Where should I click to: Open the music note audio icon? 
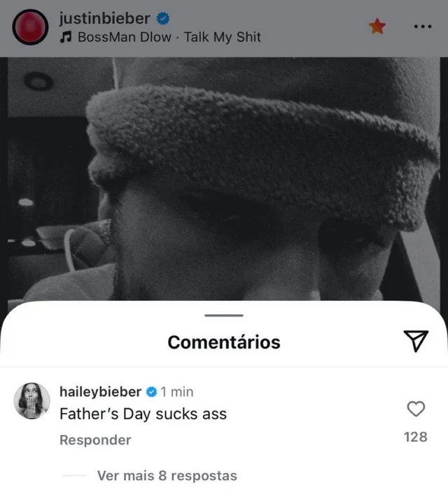(x=66, y=37)
